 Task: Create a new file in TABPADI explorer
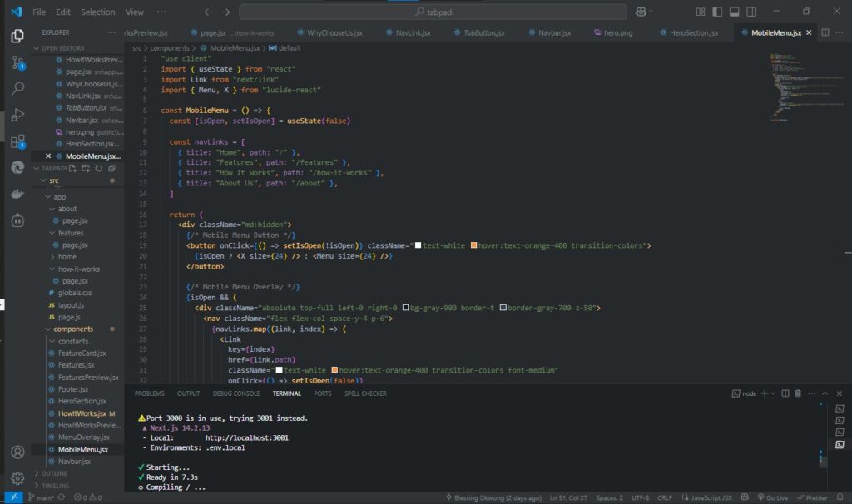(72, 168)
